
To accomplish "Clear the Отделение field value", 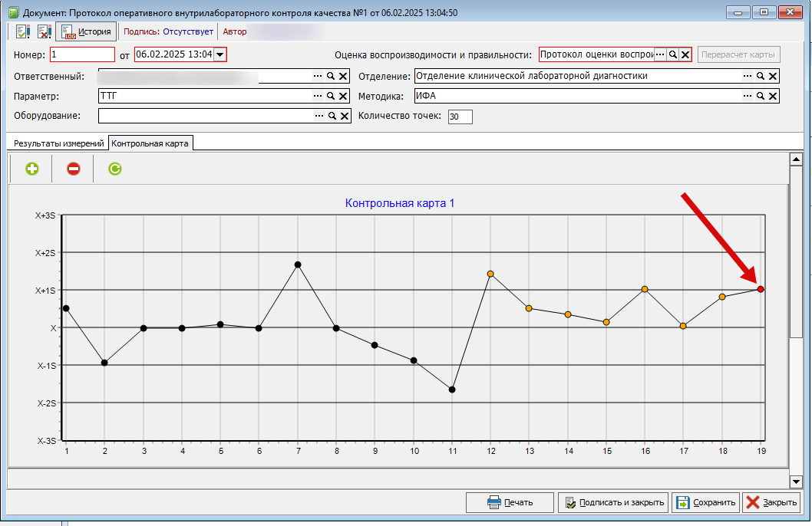I will (x=773, y=76).
